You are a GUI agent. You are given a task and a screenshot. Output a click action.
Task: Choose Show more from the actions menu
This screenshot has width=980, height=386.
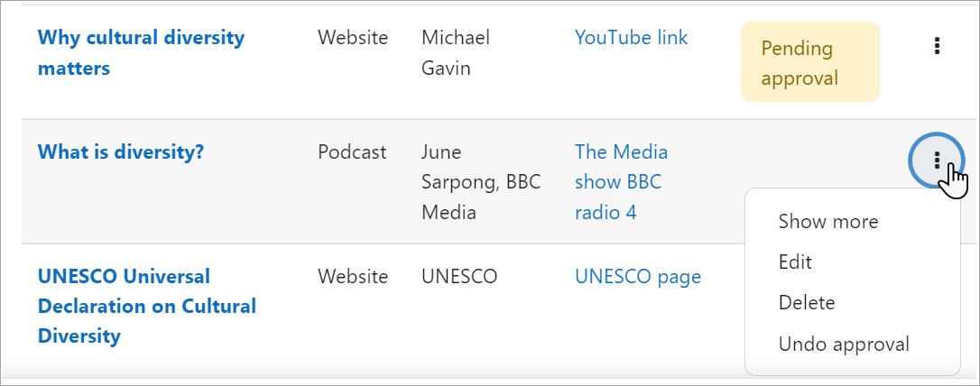827,221
